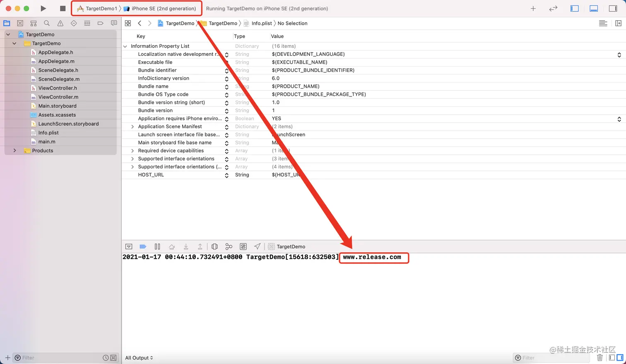The image size is (626, 364).
Task: Collapse the TargetDemo project root
Action: pyautogui.click(x=8, y=34)
